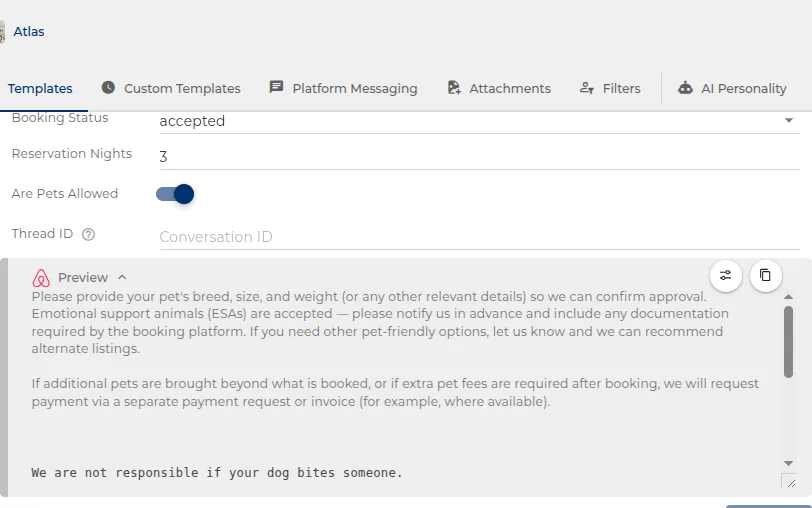
Task: Click the preview textarea resize handle
Action: [790, 482]
